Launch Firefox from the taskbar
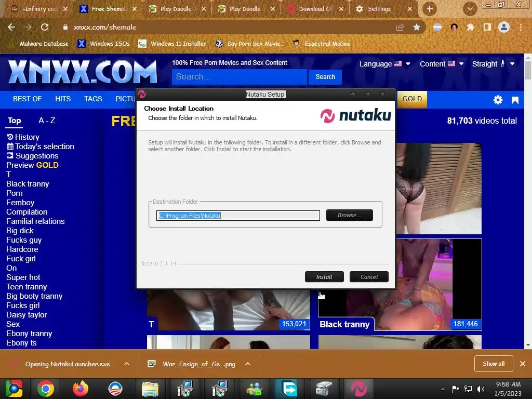Image resolution: width=532 pixels, height=399 pixels. [x=81, y=389]
